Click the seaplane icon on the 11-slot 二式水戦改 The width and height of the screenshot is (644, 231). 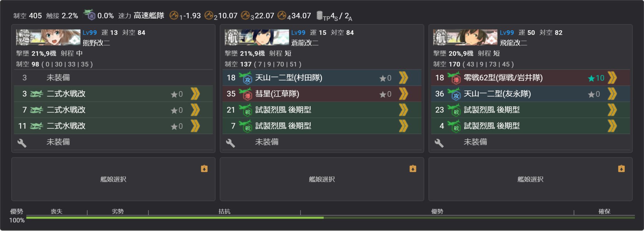[x=37, y=126]
